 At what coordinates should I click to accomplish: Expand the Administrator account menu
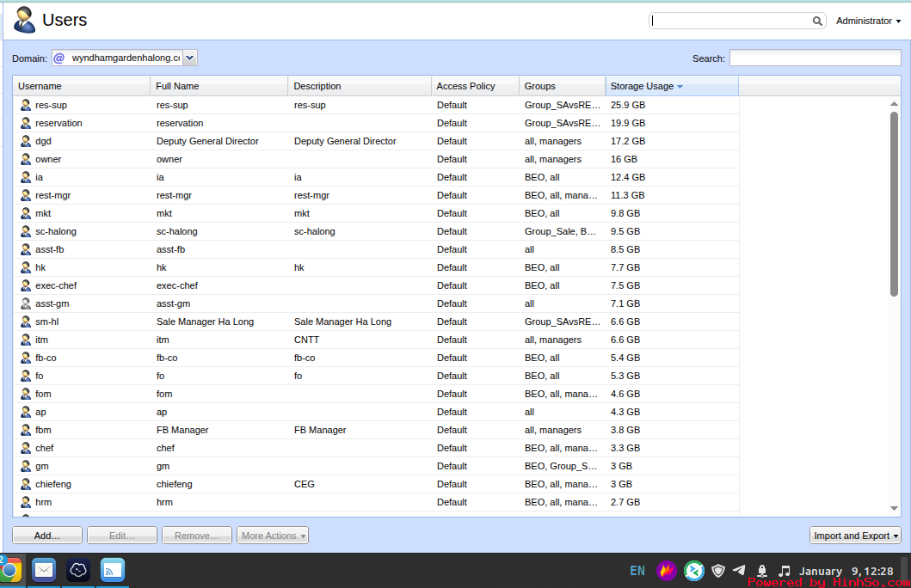(868, 21)
